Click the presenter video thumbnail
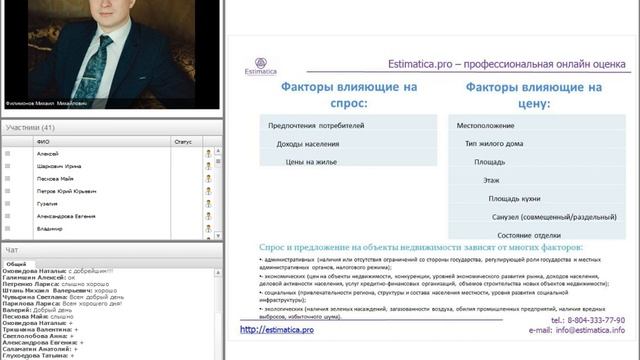Screen dimensions: 640x360 [x=112, y=53]
